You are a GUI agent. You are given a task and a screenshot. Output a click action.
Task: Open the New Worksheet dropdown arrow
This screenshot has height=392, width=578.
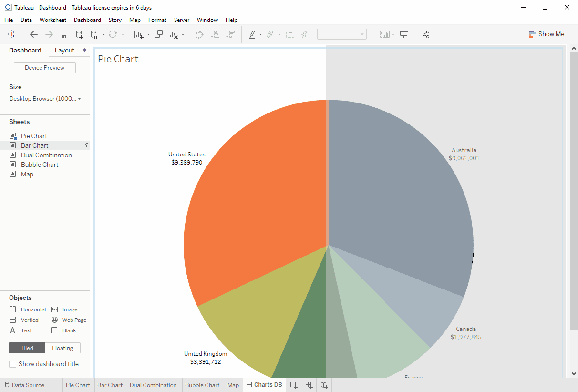pyautogui.click(x=148, y=34)
